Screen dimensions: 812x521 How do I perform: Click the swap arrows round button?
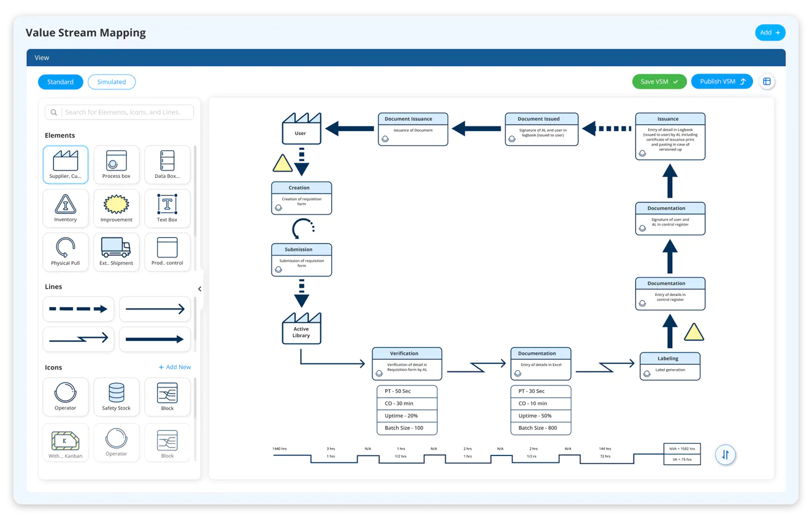click(x=726, y=455)
